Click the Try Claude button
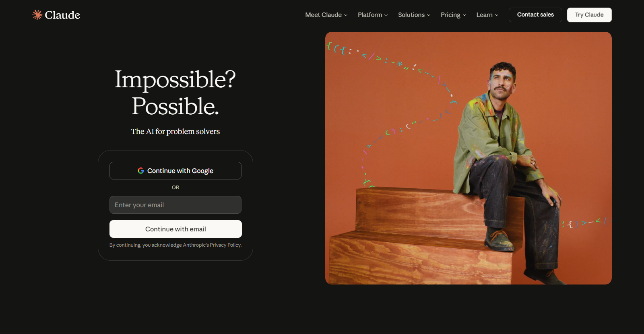 point(589,15)
